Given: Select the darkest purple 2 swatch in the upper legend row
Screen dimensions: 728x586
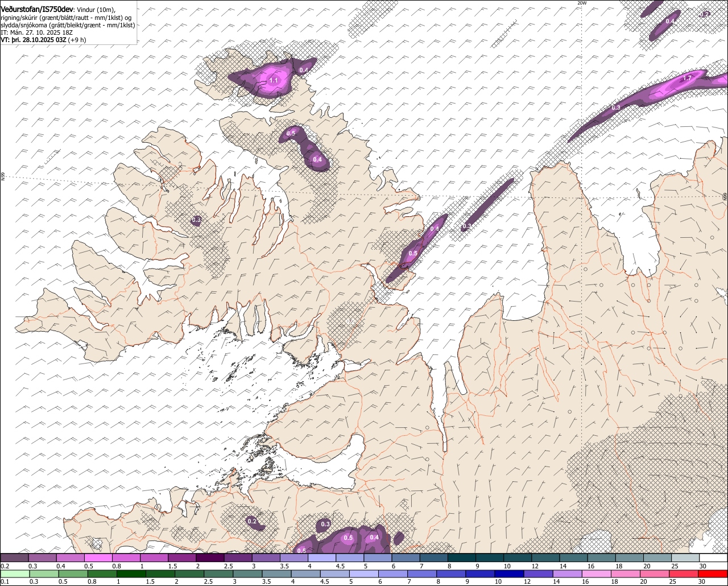Looking at the screenshot, I should click(210, 558).
